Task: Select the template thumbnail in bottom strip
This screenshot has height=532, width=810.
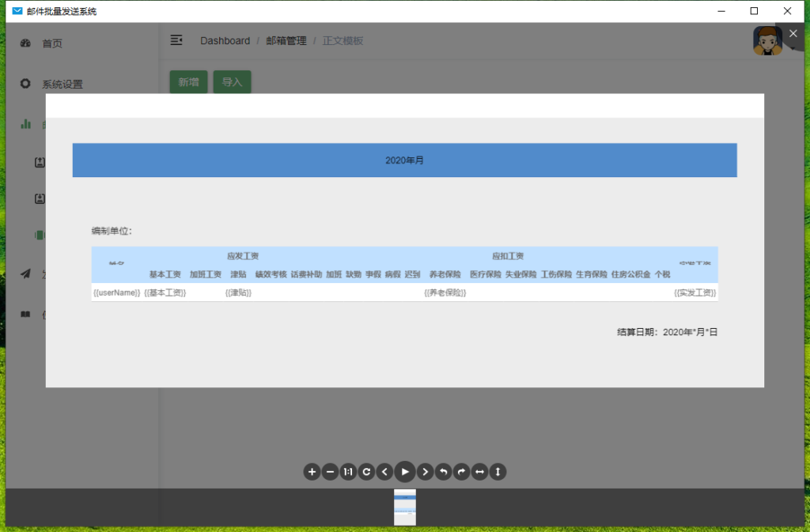Action: (405, 507)
